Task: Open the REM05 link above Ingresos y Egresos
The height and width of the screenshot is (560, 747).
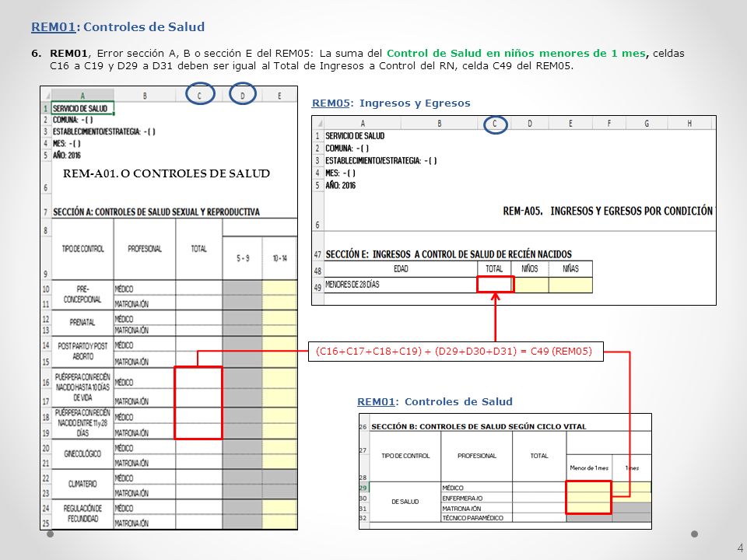Action: [x=330, y=103]
